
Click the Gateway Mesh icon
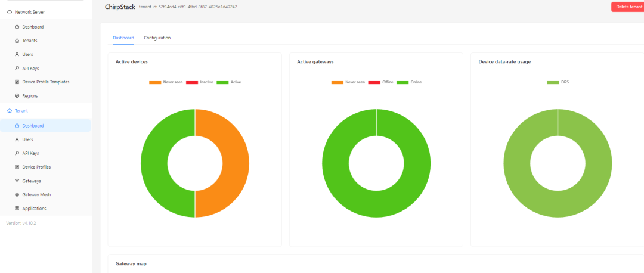pos(17,194)
